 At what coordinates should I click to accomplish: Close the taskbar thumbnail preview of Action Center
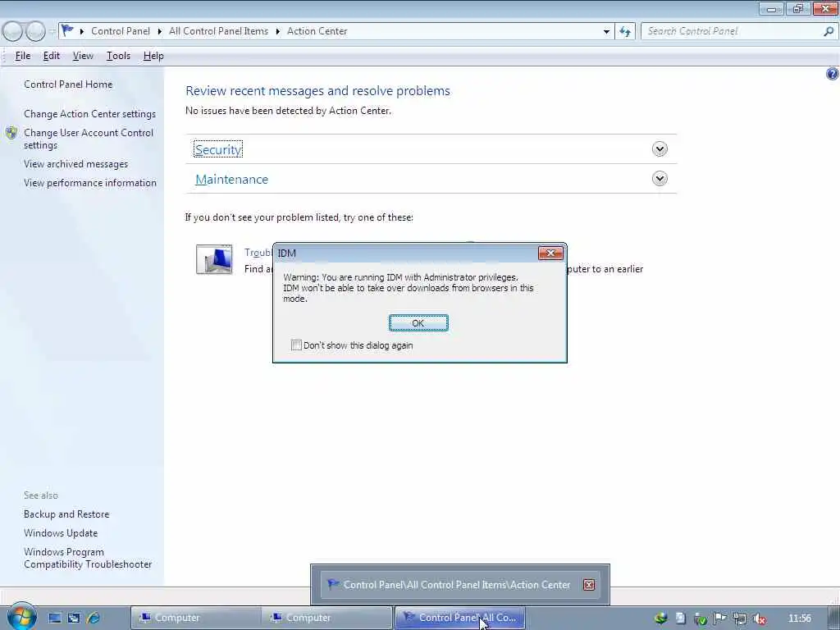[x=589, y=584]
